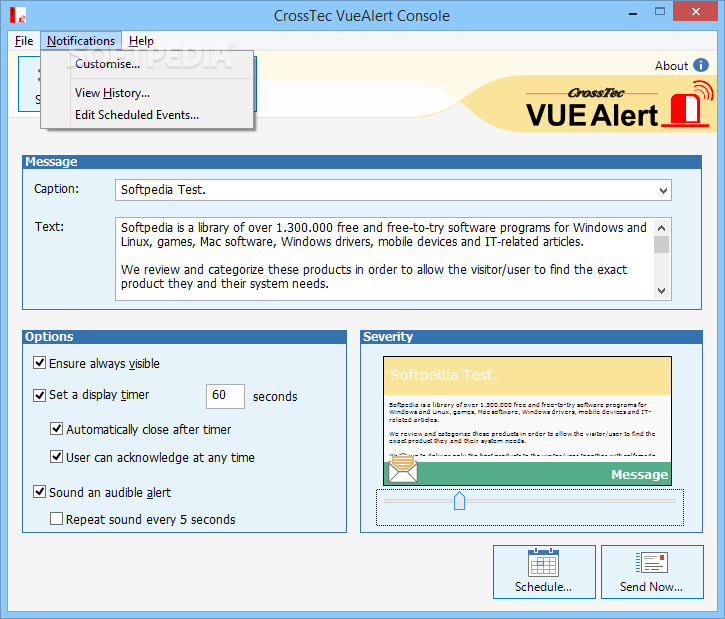Click the severity message preview thumbnail
Screen dimensions: 725x619
(x=527, y=421)
